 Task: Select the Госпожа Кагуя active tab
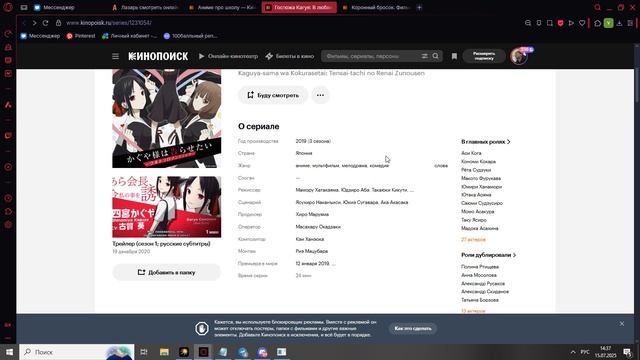click(x=299, y=7)
